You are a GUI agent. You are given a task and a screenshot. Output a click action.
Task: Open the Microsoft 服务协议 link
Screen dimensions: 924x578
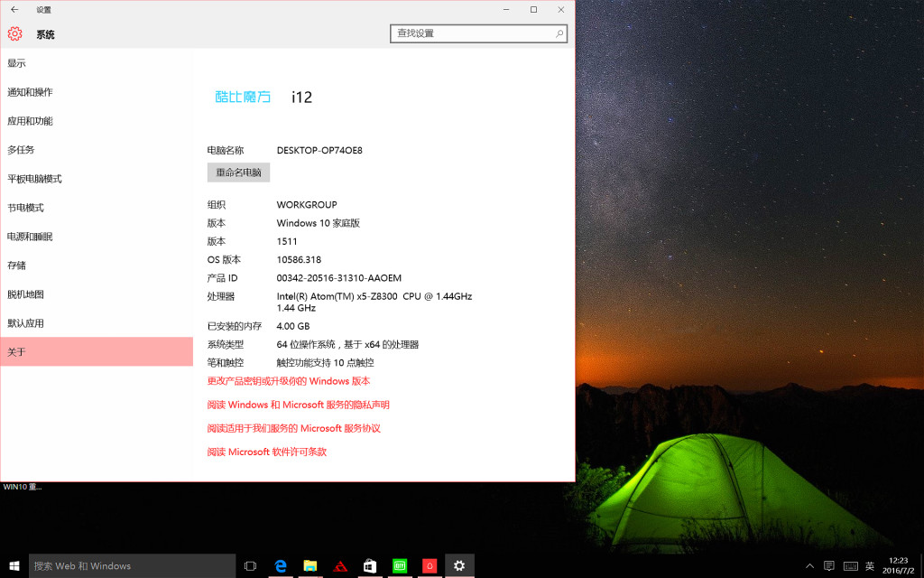pyautogui.click(x=293, y=428)
